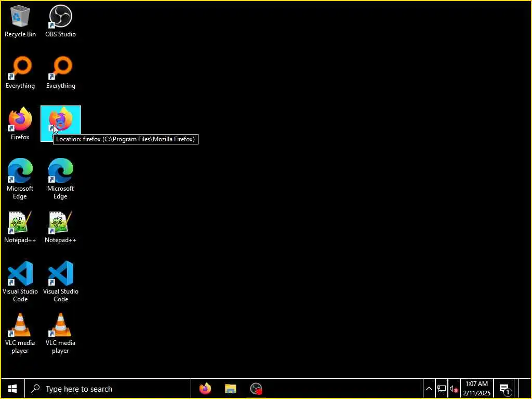
Task: Select Microsoft Edge shortcut in OBS Studio column
Action: tap(60, 179)
